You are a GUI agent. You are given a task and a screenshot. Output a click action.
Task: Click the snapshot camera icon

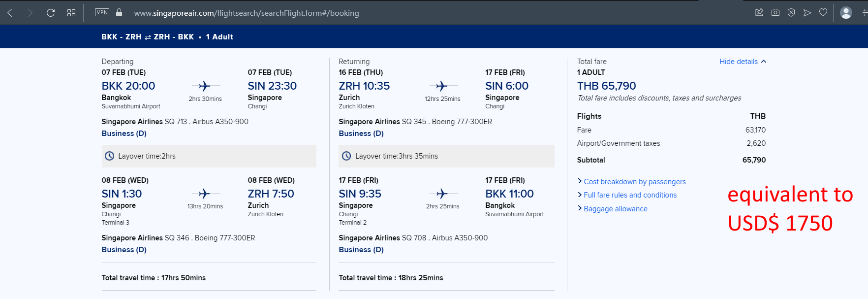point(775,12)
